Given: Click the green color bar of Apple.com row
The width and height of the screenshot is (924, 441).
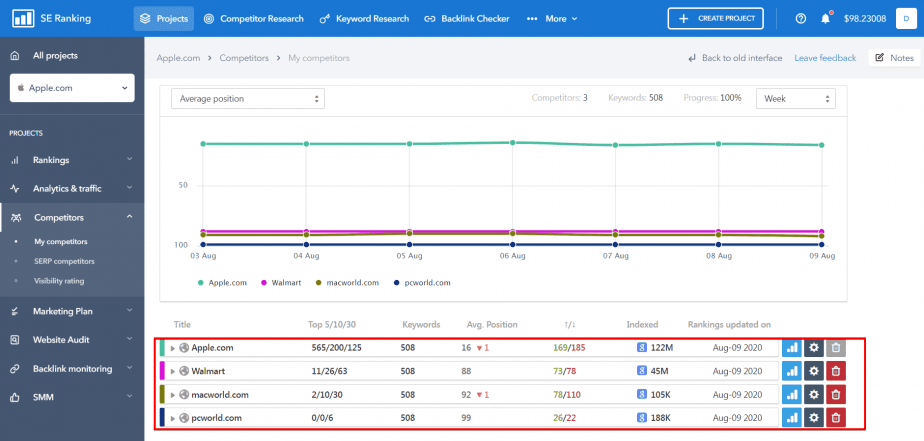Looking at the screenshot, I should click(162, 348).
